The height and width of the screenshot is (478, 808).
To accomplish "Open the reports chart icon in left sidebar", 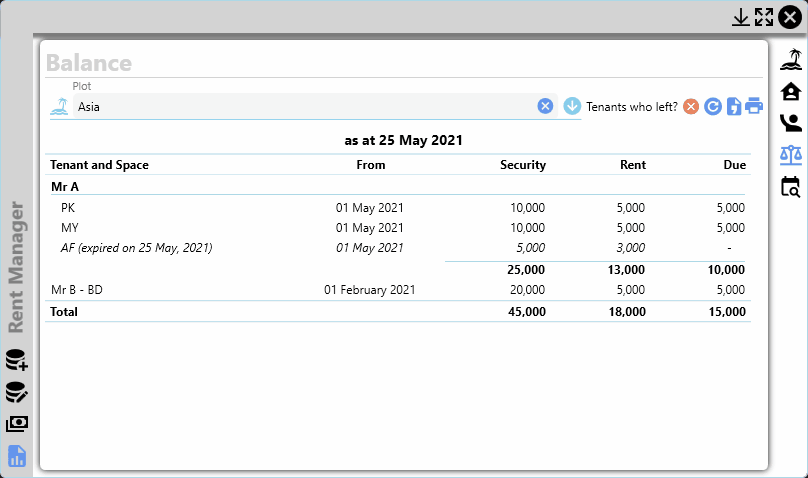I will pyautogui.click(x=16, y=456).
